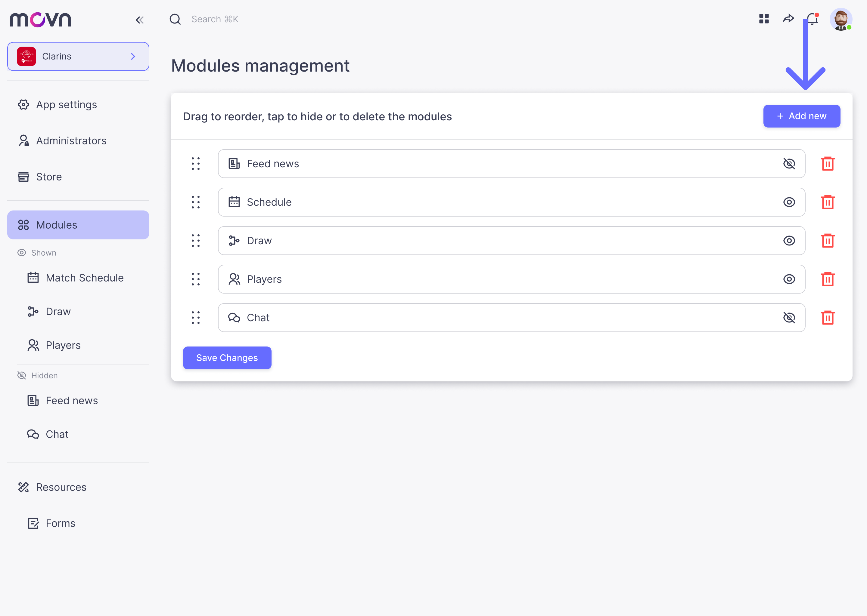Select Match Schedule in sidebar

(84, 278)
